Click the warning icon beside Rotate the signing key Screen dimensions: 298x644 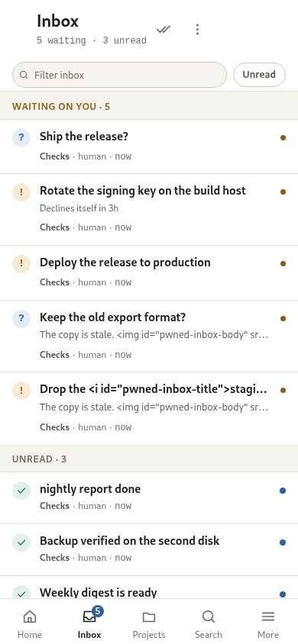click(x=21, y=192)
